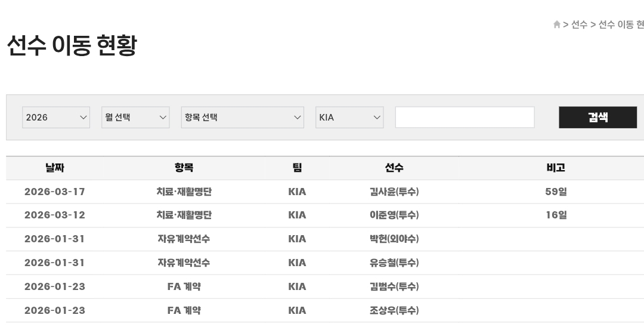Open player 유승철(투수) entry
644x327 pixels.
point(394,263)
